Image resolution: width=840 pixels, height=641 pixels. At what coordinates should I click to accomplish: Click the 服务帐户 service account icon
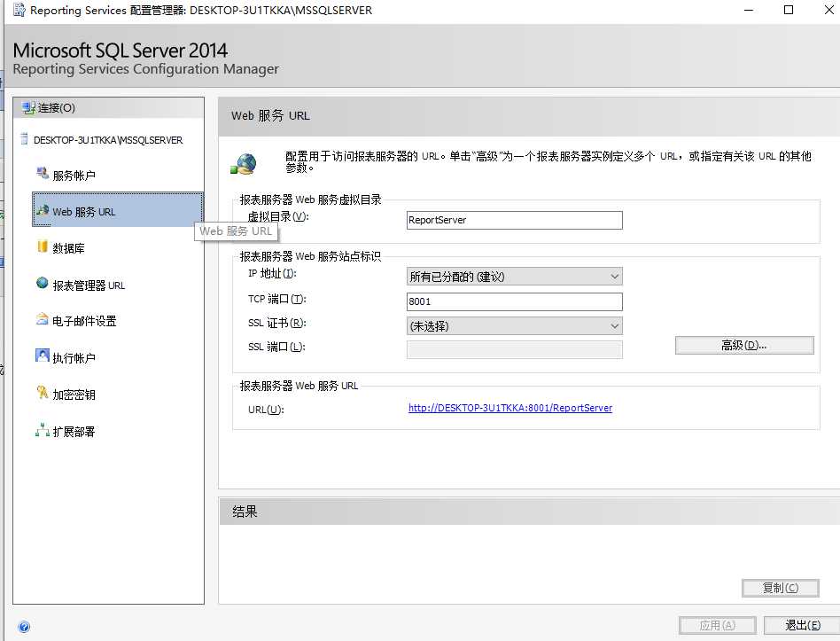coord(43,174)
